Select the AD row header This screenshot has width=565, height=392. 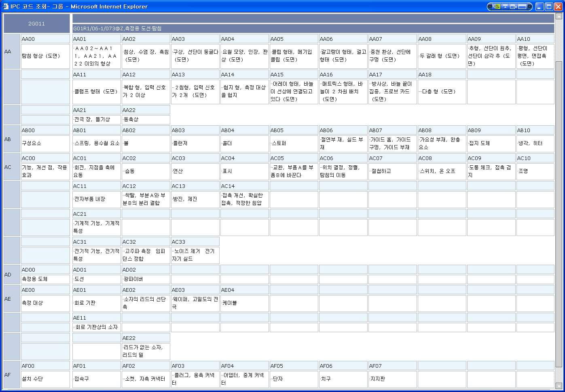pos(12,274)
